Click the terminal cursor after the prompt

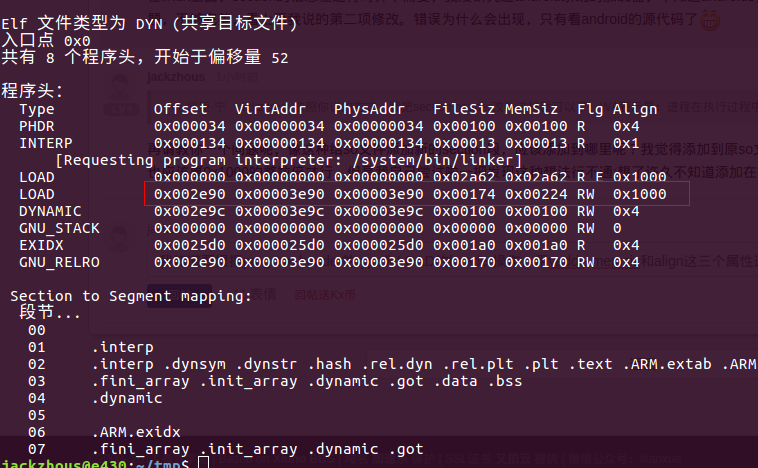pyautogui.click(x=203, y=462)
